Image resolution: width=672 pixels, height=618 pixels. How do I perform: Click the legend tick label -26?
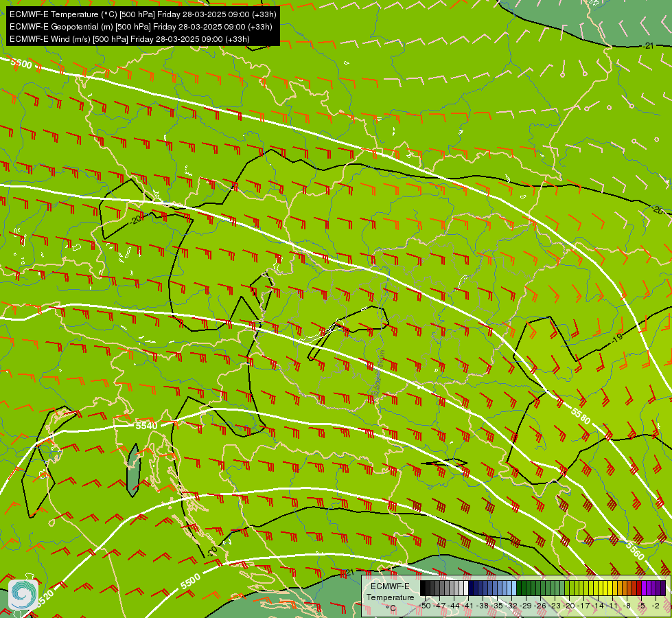(540, 606)
